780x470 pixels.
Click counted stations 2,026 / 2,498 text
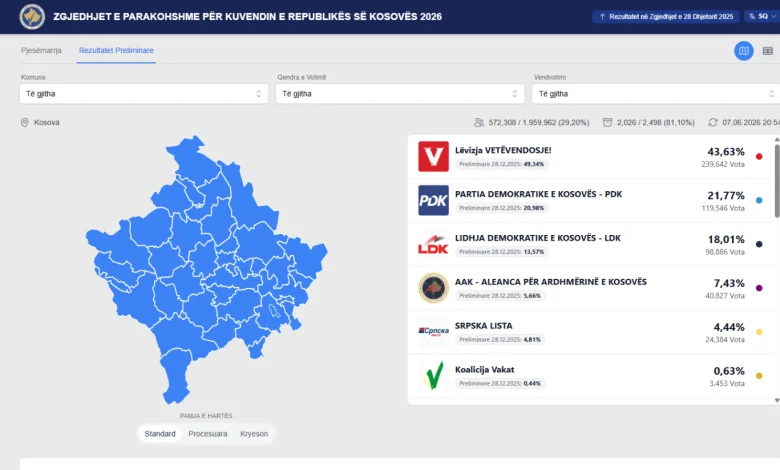(656, 122)
